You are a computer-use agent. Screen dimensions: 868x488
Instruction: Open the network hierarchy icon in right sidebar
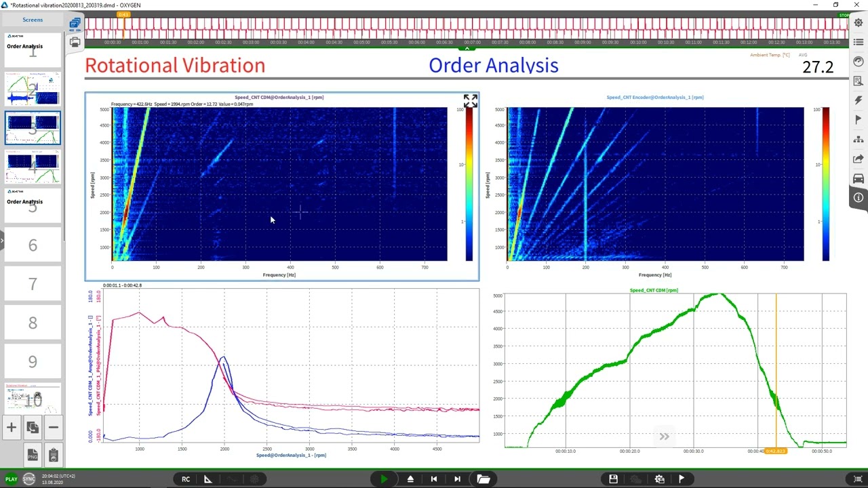(859, 140)
